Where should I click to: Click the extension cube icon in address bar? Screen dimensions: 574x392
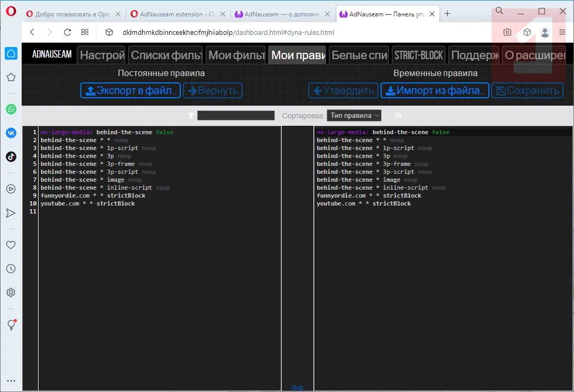pos(109,32)
